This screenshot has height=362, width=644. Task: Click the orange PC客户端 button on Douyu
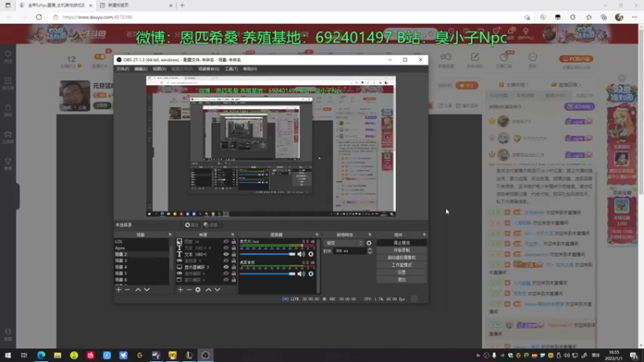pos(576,59)
